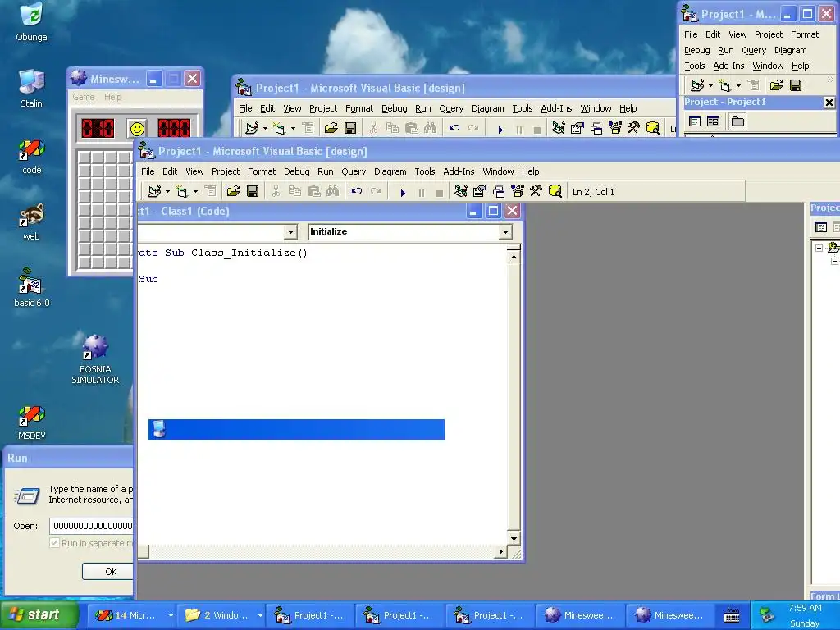Screen dimensions: 840x630
Task: Open Form Layout Window icon in front window
Action: pyautogui.click(x=498, y=191)
